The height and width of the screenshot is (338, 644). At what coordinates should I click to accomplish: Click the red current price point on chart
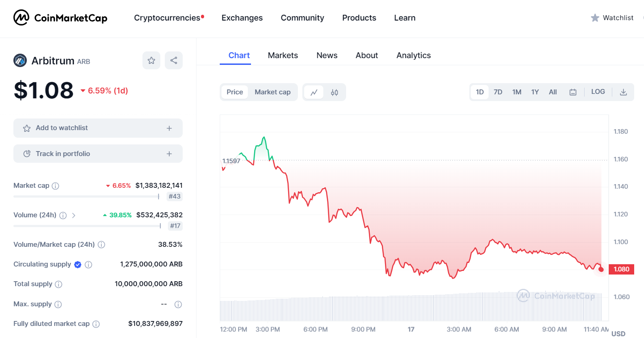(601, 269)
